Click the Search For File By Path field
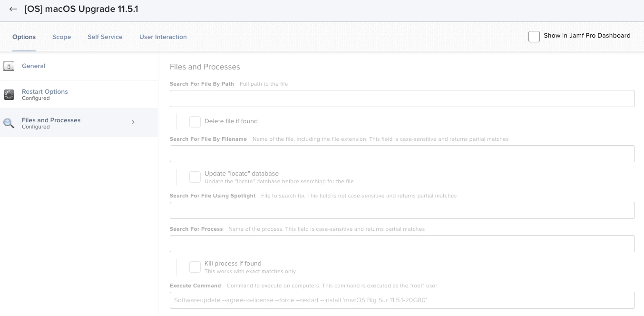Image resolution: width=644 pixels, height=316 pixels. [x=402, y=99]
